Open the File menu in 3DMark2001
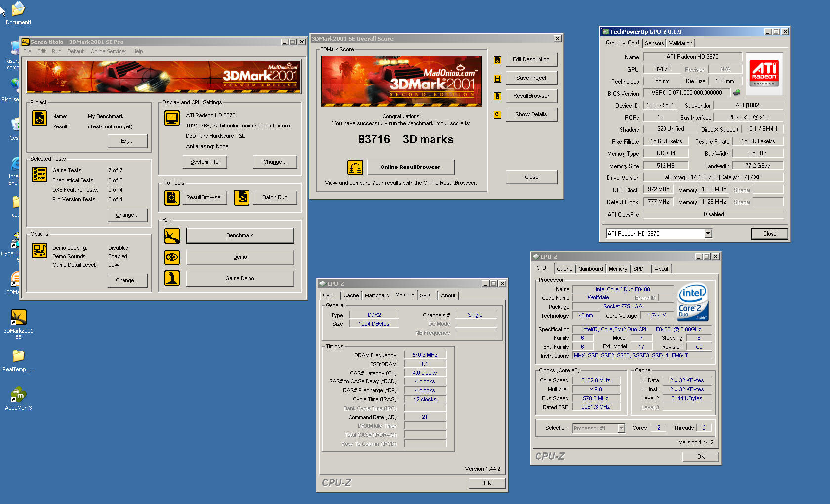Image resolution: width=830 pixels, height=504 pixels. click(27, 51)
